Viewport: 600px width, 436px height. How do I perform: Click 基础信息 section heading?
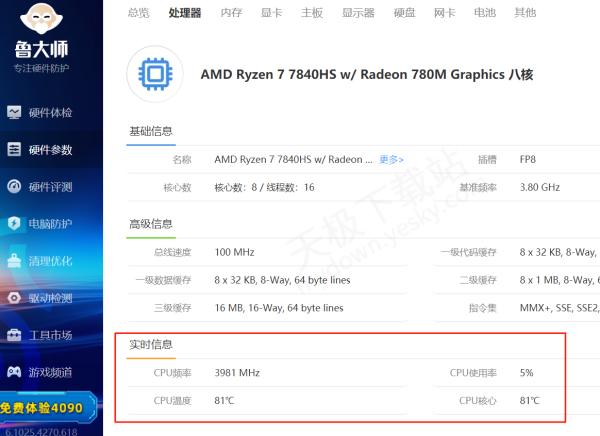[151, 131]
